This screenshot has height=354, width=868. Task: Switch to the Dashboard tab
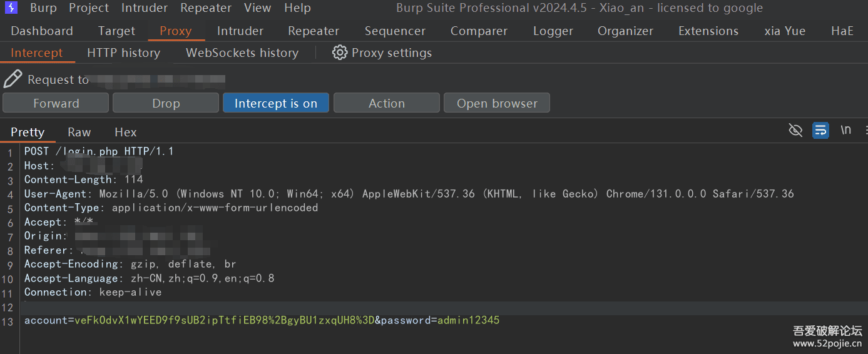[42, 31]
